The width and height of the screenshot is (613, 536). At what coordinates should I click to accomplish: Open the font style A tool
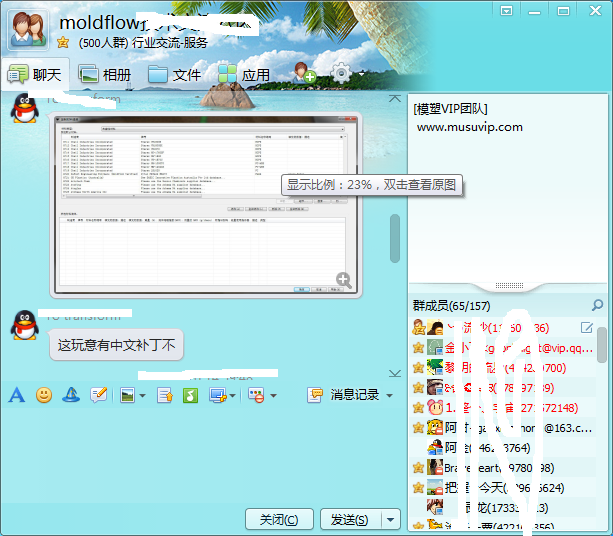pyautogui.click(x=16, y=395)
